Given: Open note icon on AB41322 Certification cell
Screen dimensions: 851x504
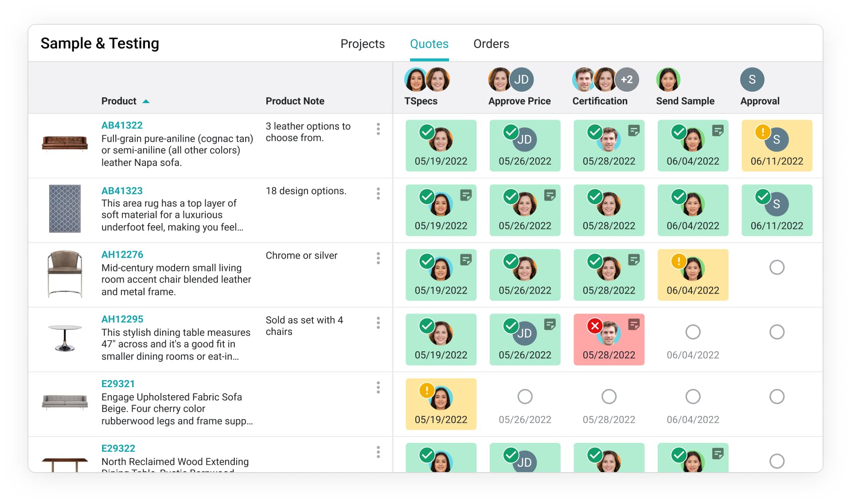Looking at the screenshot, I should (634, 131).
